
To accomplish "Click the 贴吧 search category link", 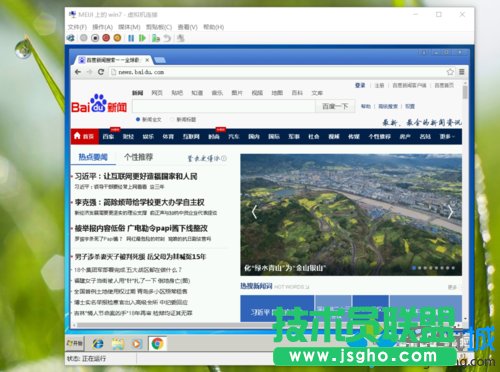I will pyautogui.click(x=177, y=93).
